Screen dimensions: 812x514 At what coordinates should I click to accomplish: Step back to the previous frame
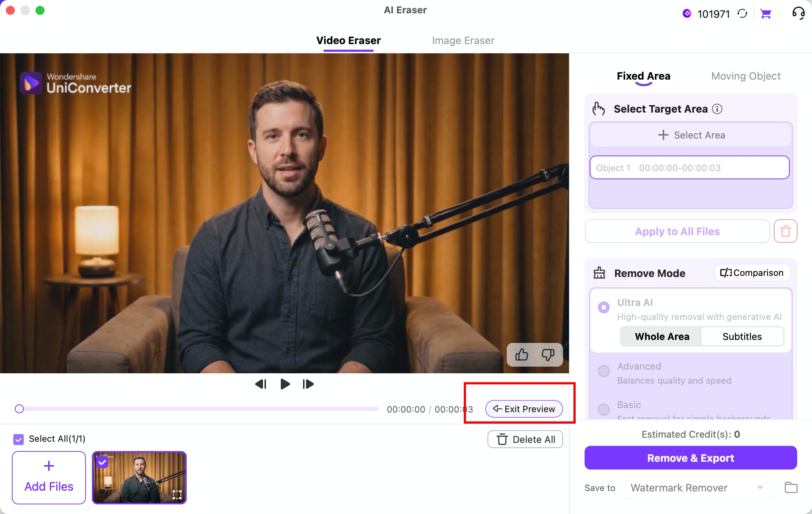(x=261, y=384)
